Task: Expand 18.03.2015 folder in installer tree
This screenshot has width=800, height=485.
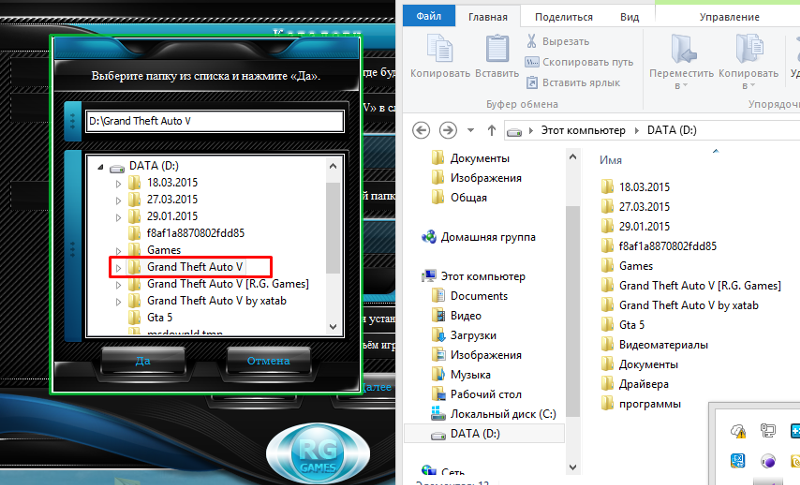Action: coord(118,184)
